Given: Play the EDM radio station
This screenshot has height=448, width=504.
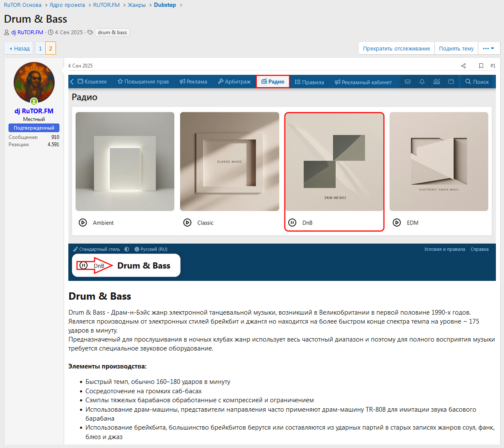Looking at the screenshot, I should 397,223.
